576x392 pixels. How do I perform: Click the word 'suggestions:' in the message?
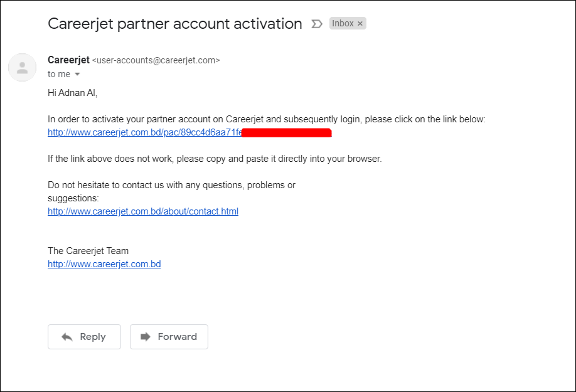[x=73, y=199]
